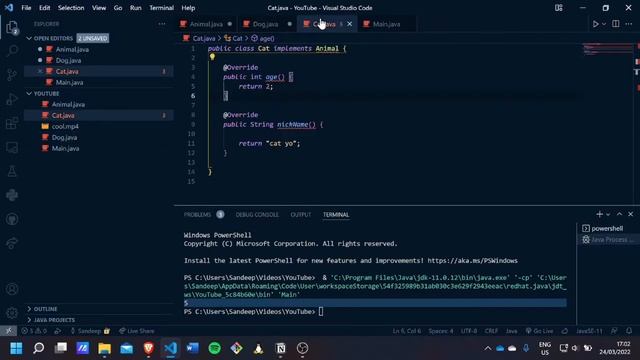Viewport: 640px width, 360px height.
Task: Open Windows taskbar search
Action: pyautogui.click(x=38, y=348)
